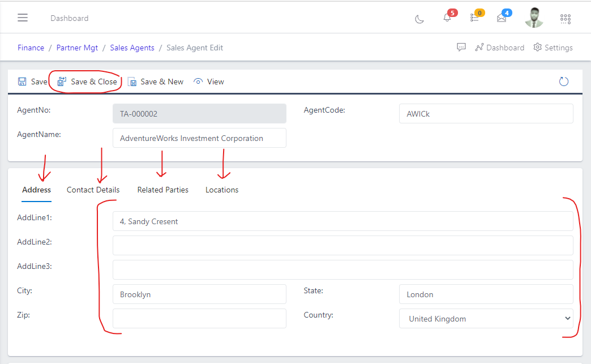The image size is (591, 364).
Task: Open the chat comment icon near Dashboard
Action: pos(461,47)
